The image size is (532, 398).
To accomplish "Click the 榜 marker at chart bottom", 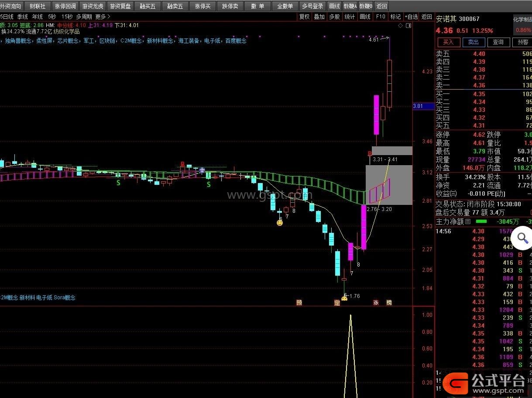I will [389, 302].
